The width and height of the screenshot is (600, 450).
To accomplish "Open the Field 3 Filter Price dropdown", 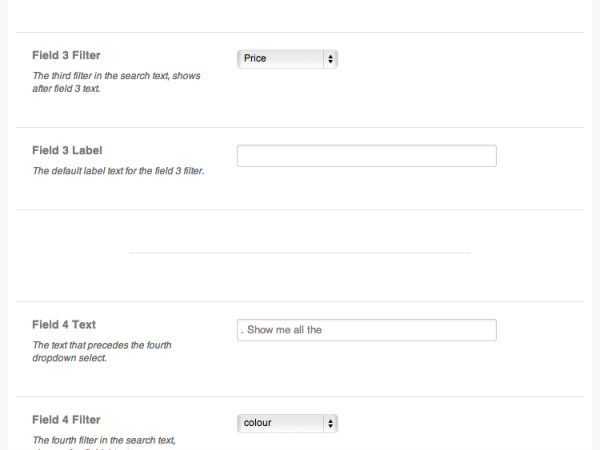I will [287, 59].
